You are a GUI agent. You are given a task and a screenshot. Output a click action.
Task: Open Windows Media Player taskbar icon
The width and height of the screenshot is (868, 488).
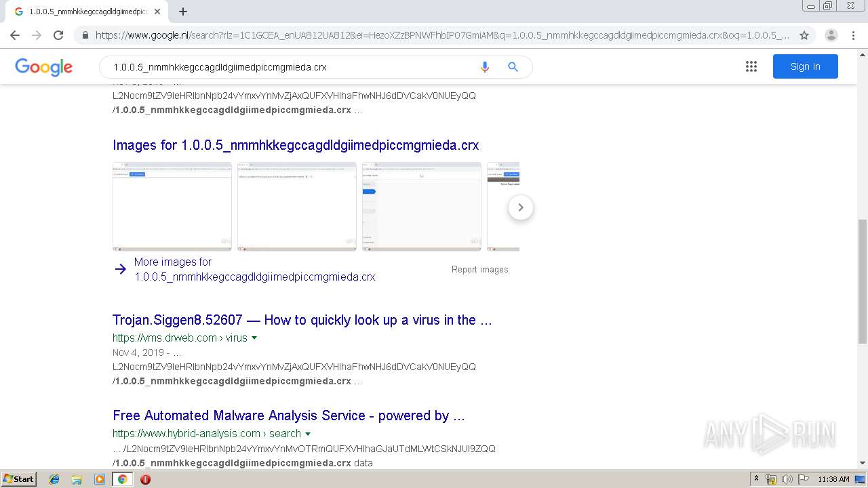(x=100, y=479)
